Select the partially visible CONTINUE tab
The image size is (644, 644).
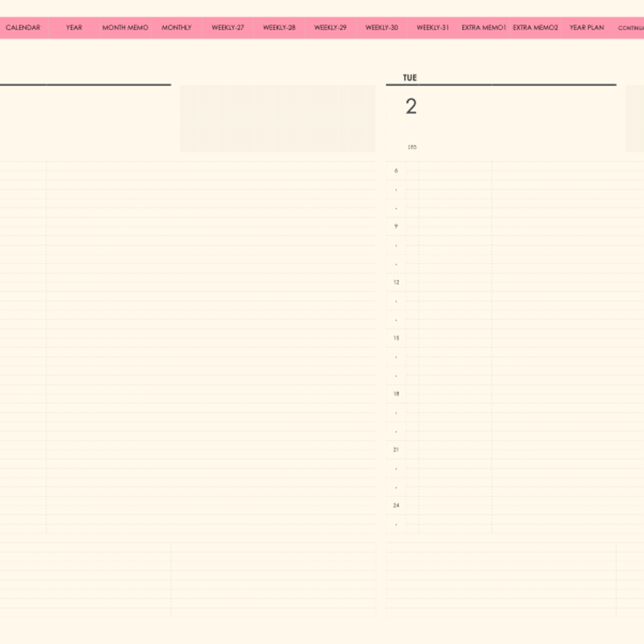pos(629,27)
